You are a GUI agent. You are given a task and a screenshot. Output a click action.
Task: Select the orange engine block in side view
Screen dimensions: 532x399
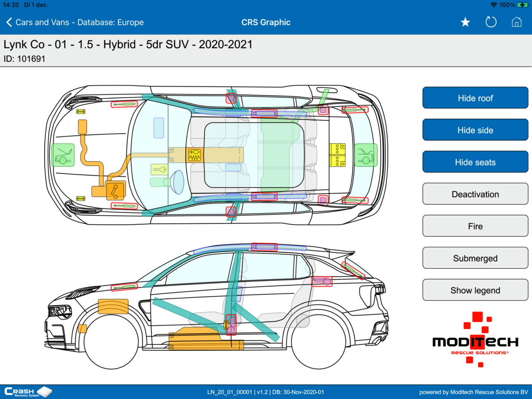tap(113, 307)
